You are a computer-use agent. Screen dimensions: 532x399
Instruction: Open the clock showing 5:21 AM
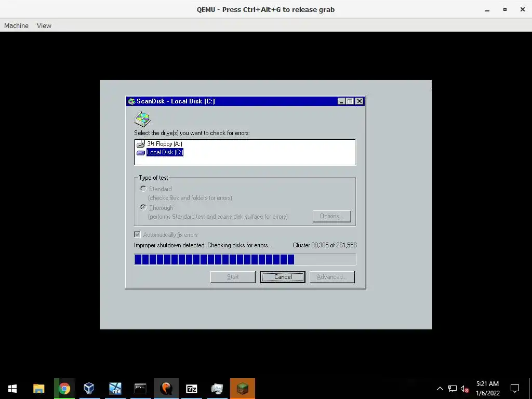[x=487, y=389]
